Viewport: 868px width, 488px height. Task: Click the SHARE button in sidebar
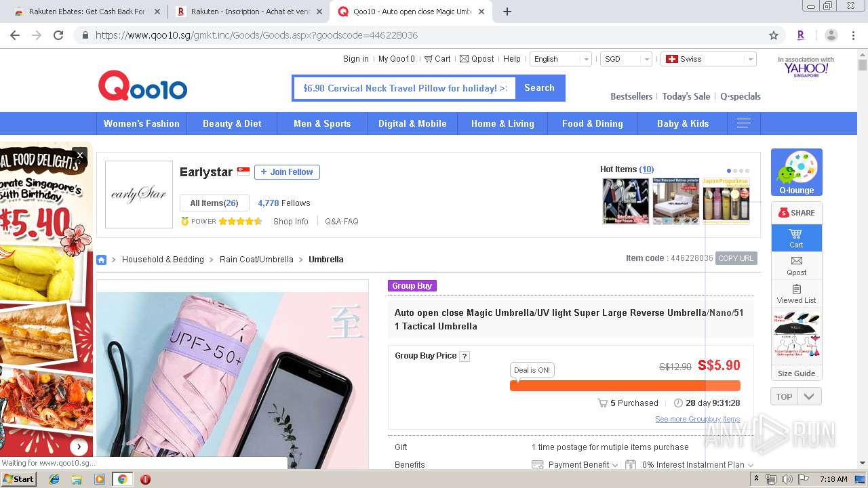tap(796, 213)
